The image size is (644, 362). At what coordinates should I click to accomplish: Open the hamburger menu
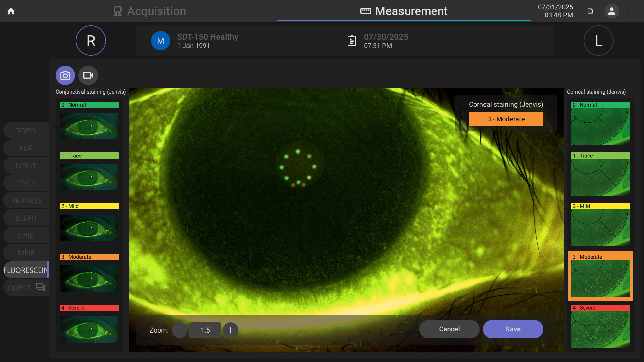pos(633,11)
